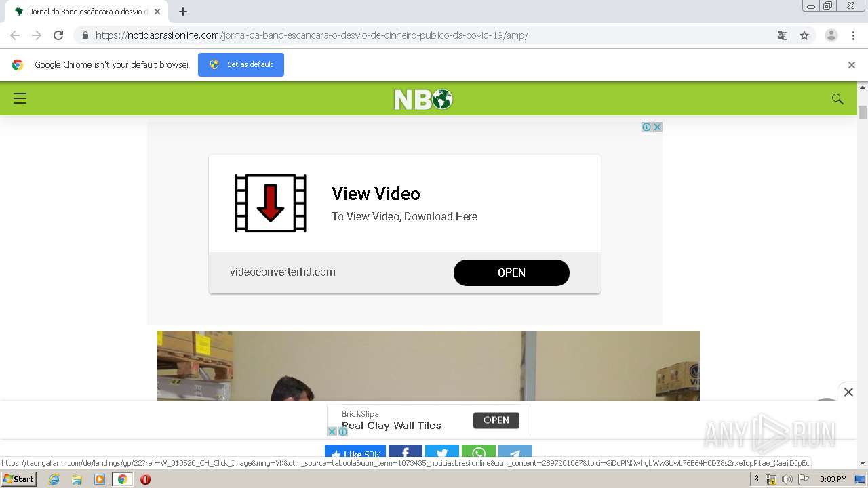Open the BrickSlips OPEN button
Screen dimensions: 868x488
(496, 420)
